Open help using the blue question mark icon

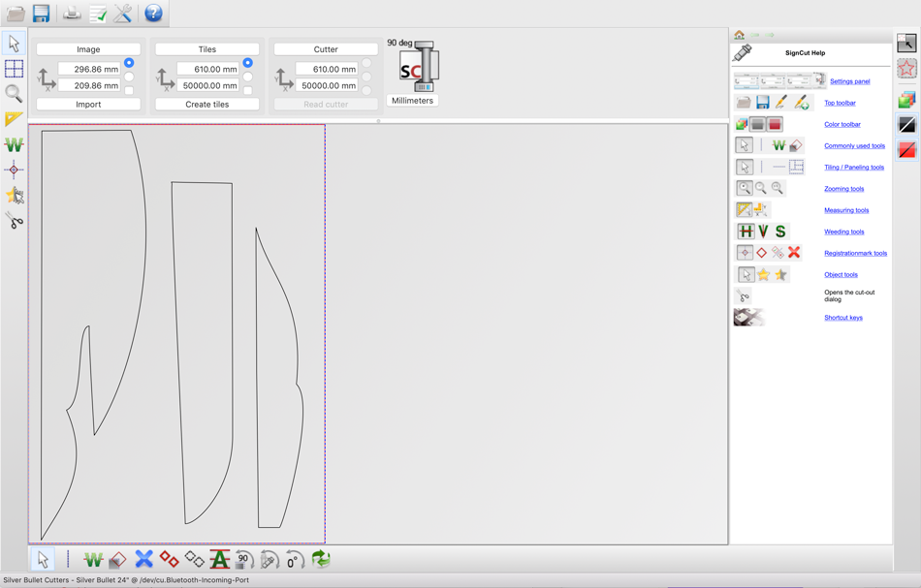coord(153,13)
